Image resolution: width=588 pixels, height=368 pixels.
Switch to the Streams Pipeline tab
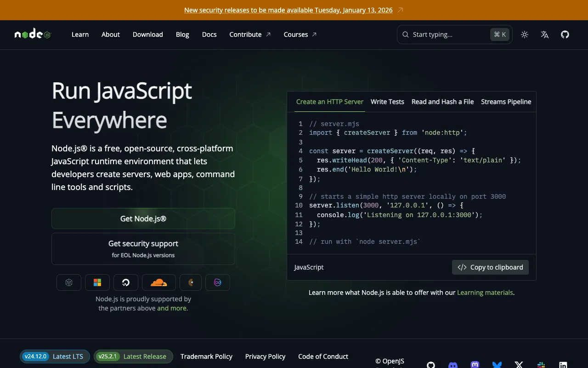click(506, 102)
